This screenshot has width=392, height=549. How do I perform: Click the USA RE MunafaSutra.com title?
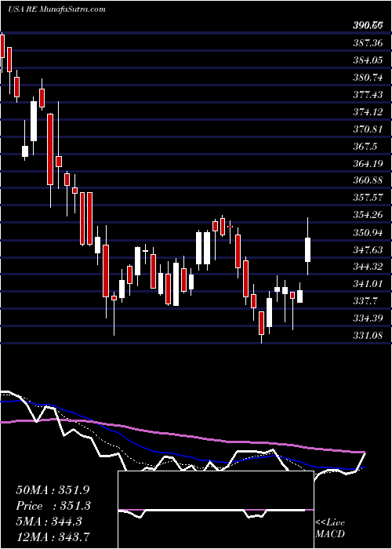tap(56, 9)
